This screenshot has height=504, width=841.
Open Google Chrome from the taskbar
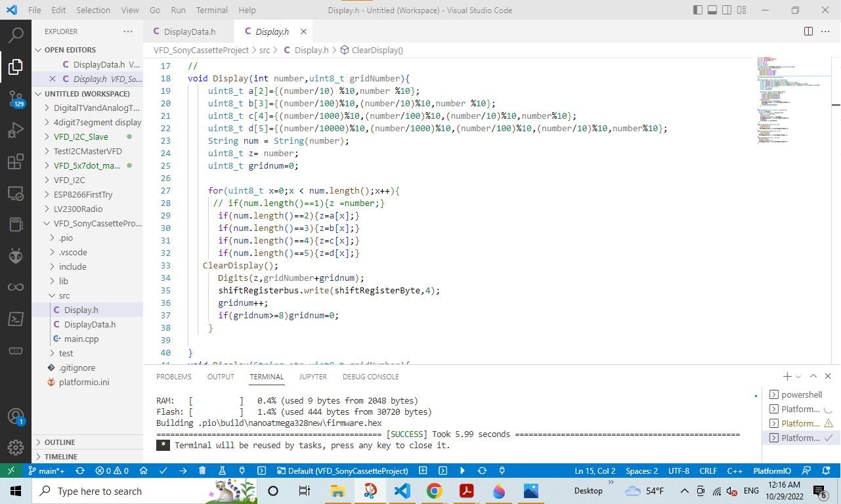[x=434, y=491]
